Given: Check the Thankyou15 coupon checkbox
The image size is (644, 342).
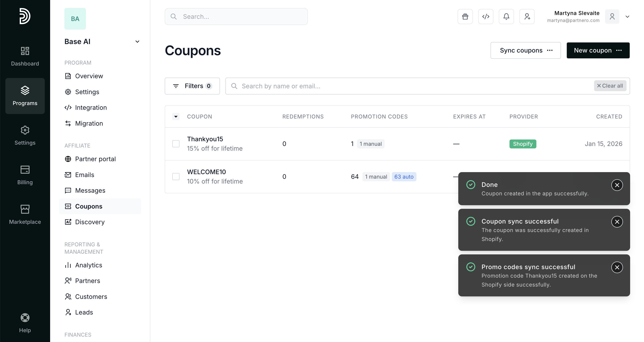Looking at the screenshot, I should (176, 144).
